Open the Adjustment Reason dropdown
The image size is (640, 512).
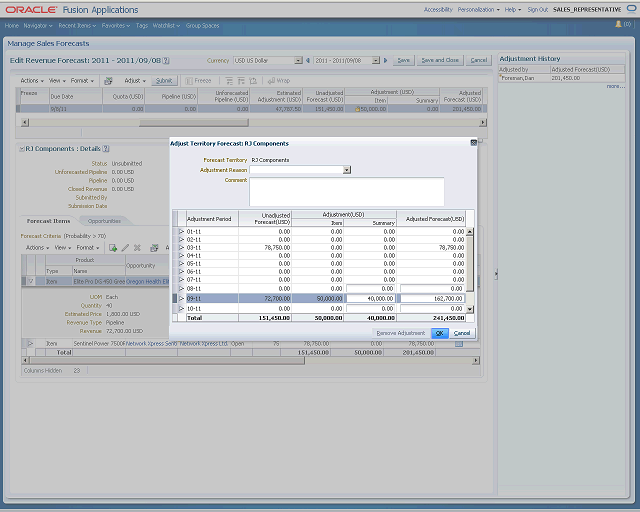[x=347, y=170]
